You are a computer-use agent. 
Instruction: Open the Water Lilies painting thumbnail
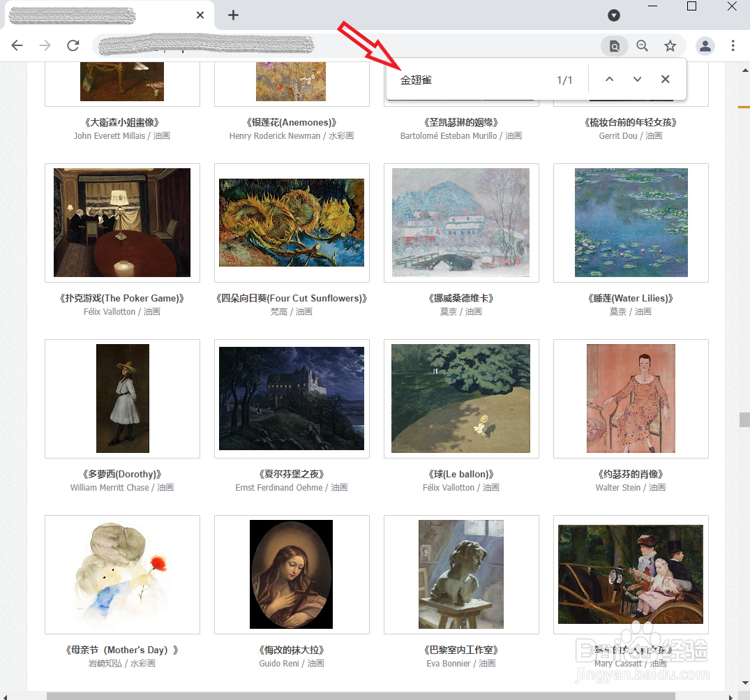pyautogui.click(x=631, y=223)
